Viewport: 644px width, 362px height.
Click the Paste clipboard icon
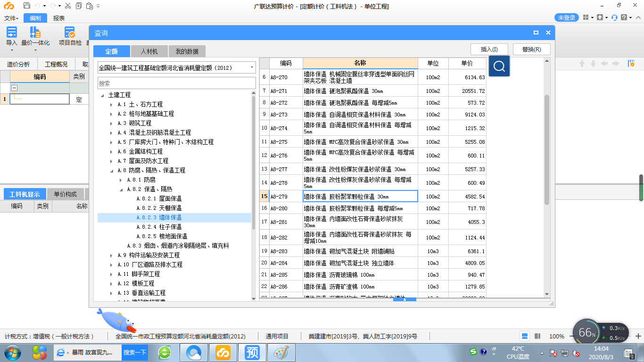click(89, 6)
